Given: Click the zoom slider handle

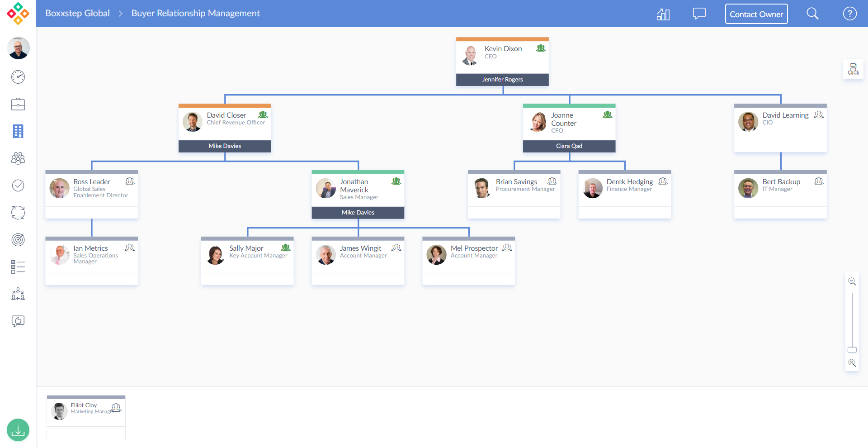Looking at the screenshot, I should tap(852, 350).
